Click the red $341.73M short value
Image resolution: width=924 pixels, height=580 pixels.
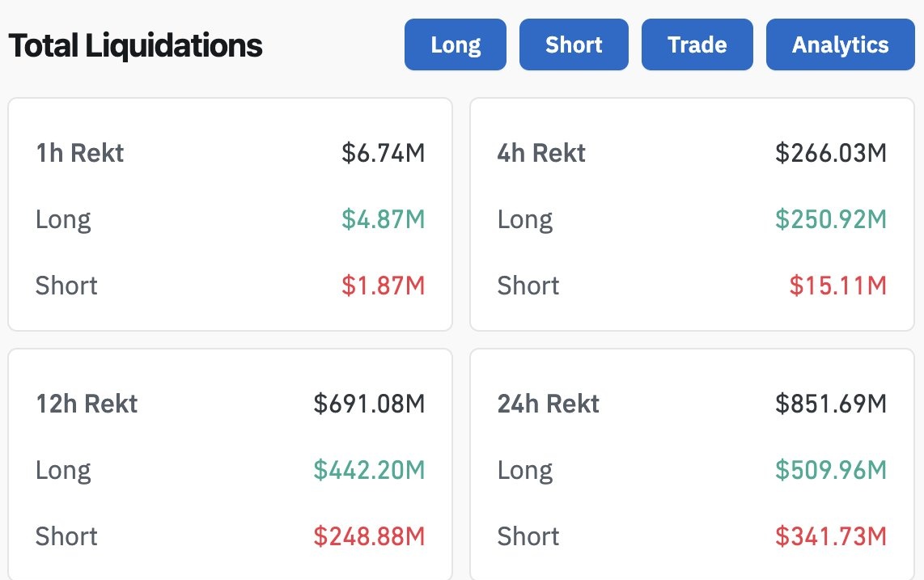point(831,536)
